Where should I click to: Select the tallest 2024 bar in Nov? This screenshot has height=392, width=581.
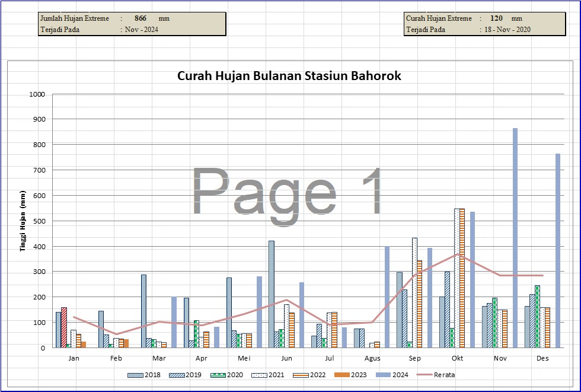[515, 237]
